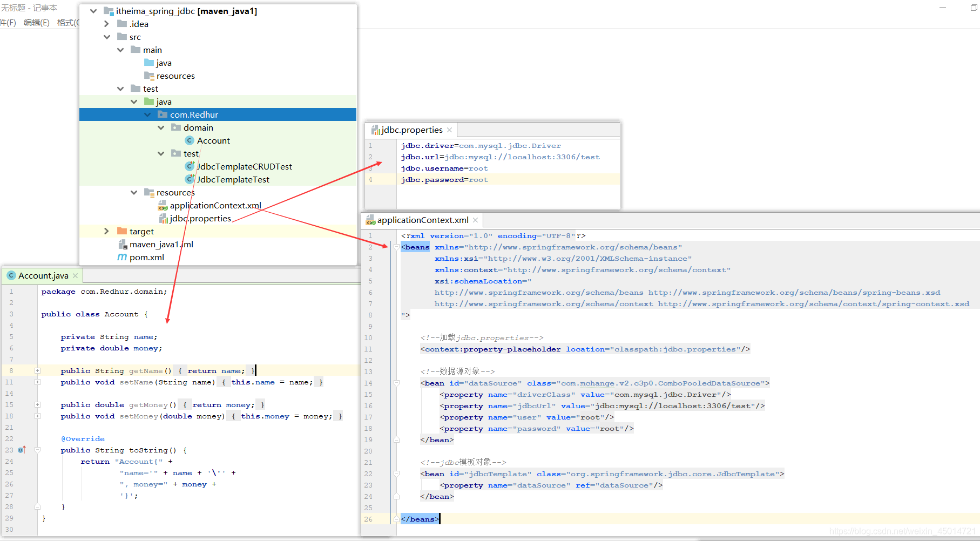
Task: Click the JdbcTemplateCRUDTest class icon
Action: click(x=190, y=166)
